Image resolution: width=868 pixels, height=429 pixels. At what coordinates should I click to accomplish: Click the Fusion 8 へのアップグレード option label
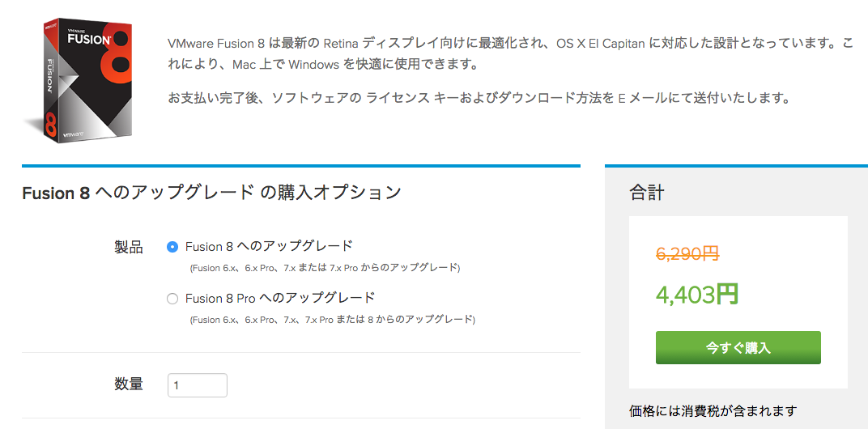click(269, 246)
